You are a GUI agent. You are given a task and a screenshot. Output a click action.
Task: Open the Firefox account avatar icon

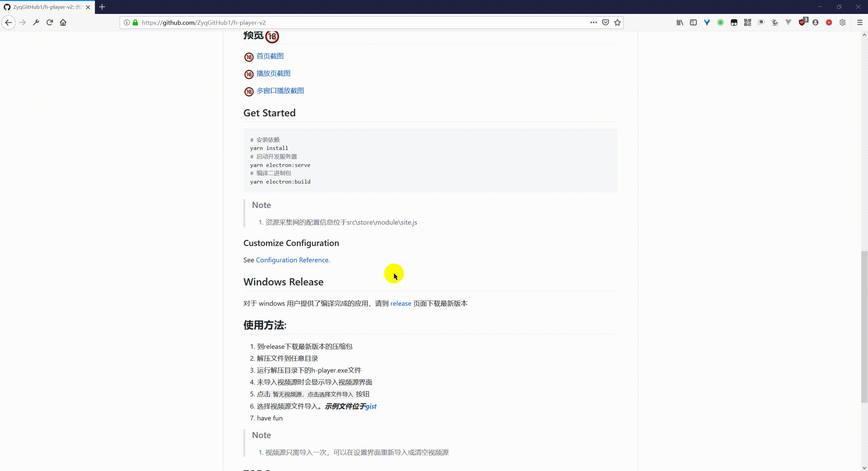(x=815, y=22)
